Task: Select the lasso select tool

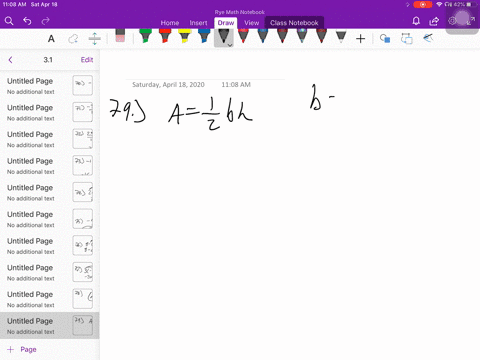Action: (73, 39)
